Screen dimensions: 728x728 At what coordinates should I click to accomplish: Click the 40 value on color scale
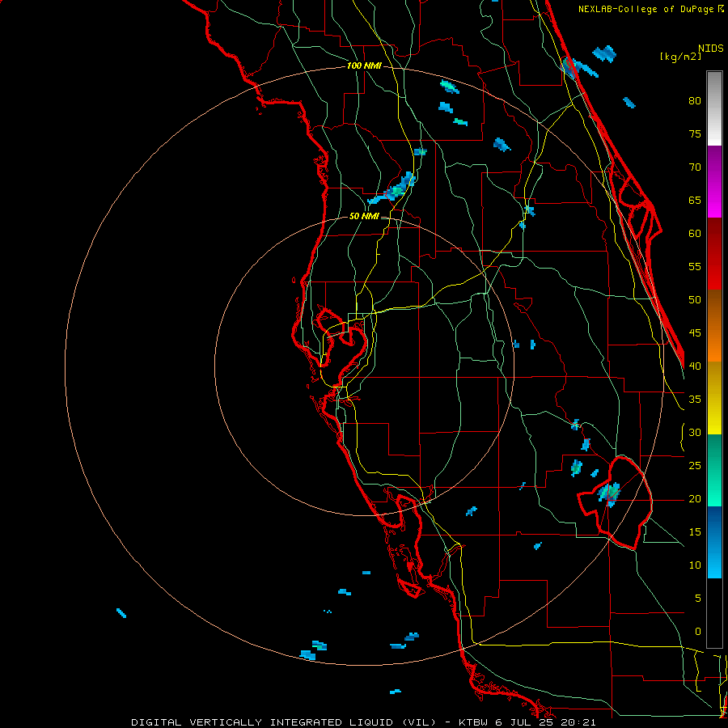695,366
